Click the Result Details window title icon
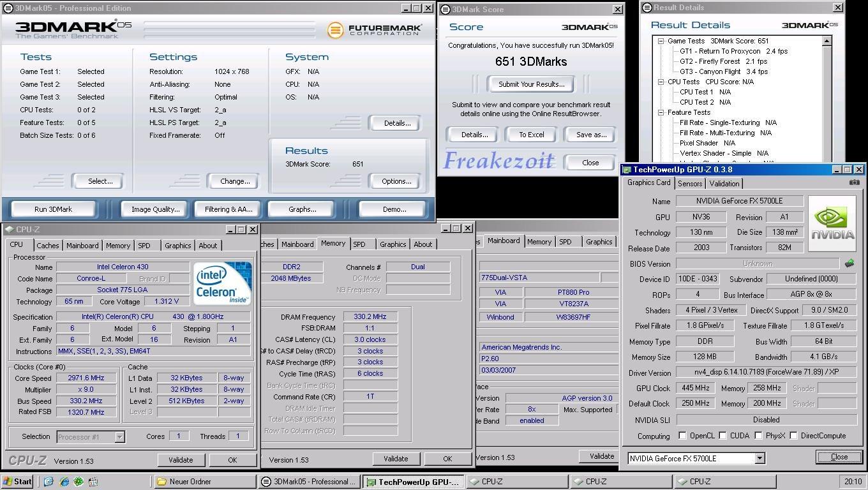This screenshot has height=490, width=868. [x=647, y=8]
